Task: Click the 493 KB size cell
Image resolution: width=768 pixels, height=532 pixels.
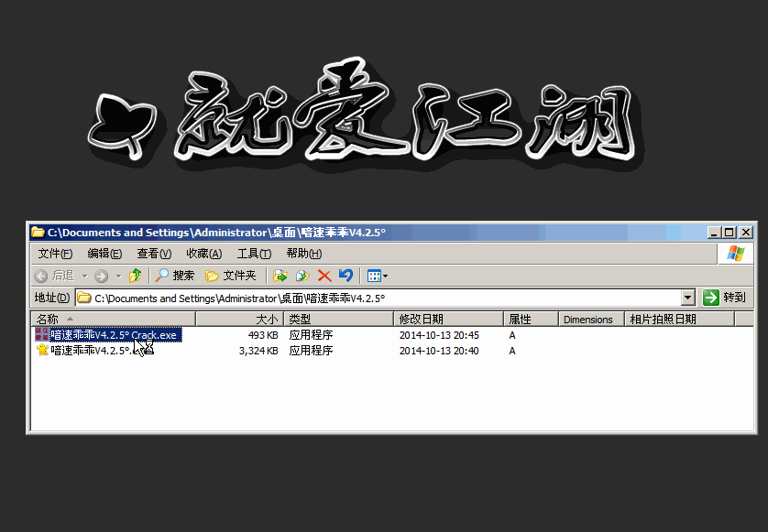Action: point(263,335)
